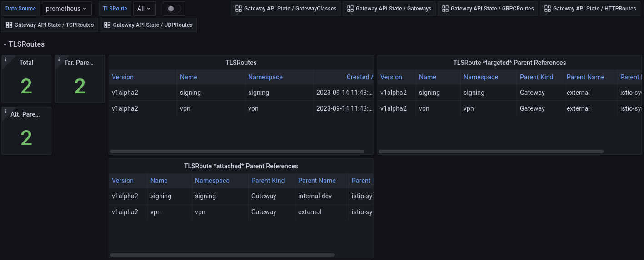Screen dimensions: 644x260
Task: Sort TLSRoutes table by Created At column
Action: click(359, 77)
